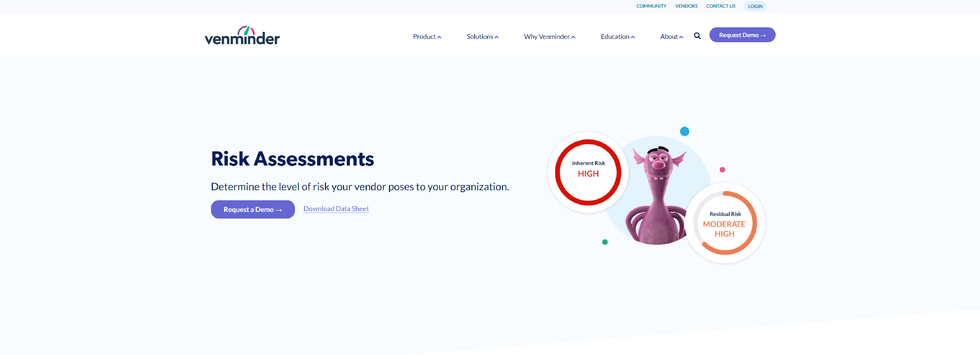Expand the Solutions menu
This screenshot has height=355, width=980.
coord(482,37)
